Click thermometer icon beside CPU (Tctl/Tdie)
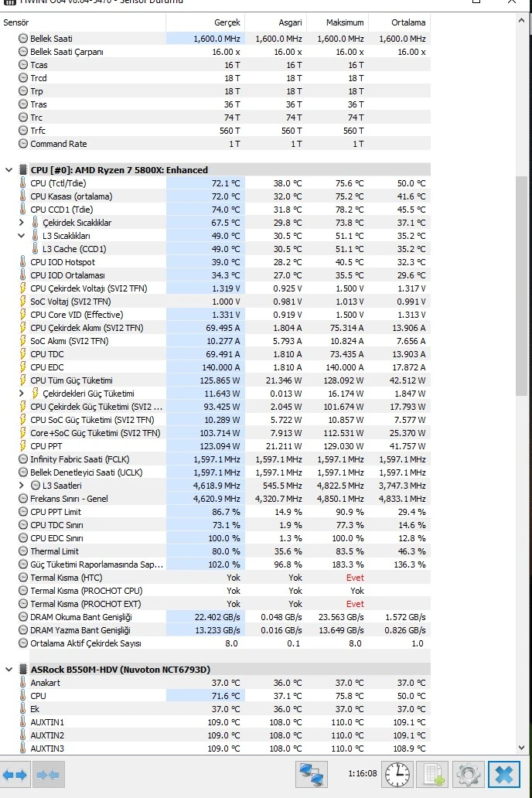Image resolution: width=532 pixels, height=798 pixels. click(x=23, y=183)
